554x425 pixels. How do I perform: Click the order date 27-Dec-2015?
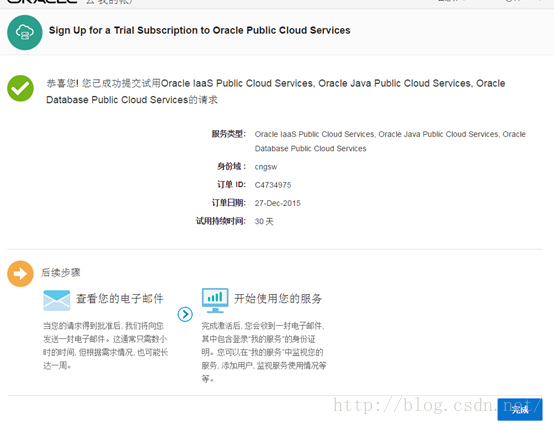click(277, 203)
